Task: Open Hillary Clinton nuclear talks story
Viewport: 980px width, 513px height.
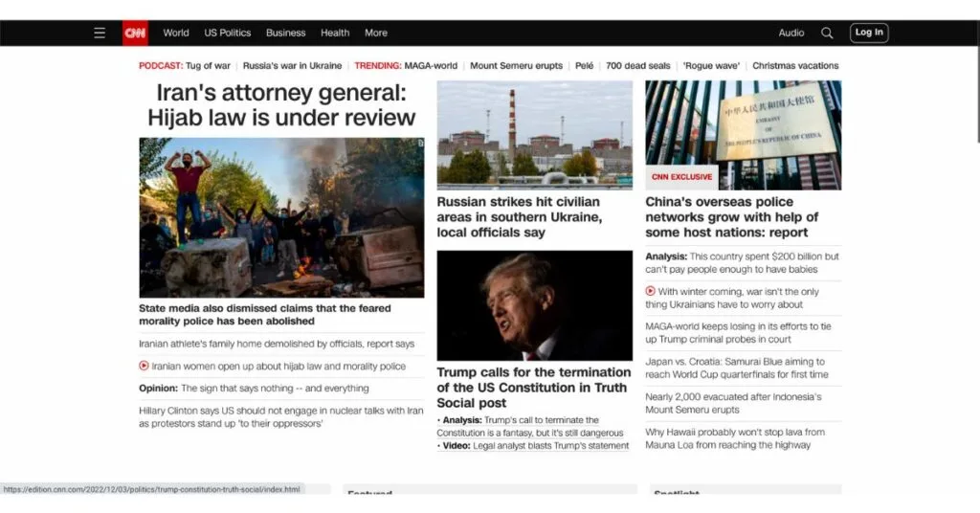Action: tap(281, 416)
